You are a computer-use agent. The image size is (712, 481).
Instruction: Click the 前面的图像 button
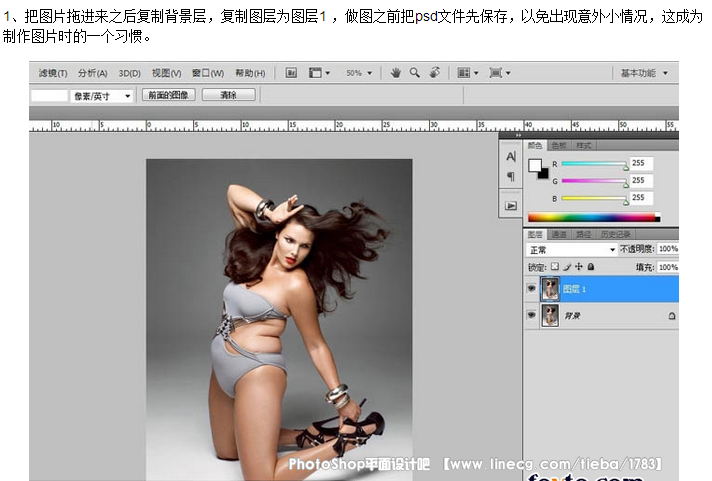point(168,95)
